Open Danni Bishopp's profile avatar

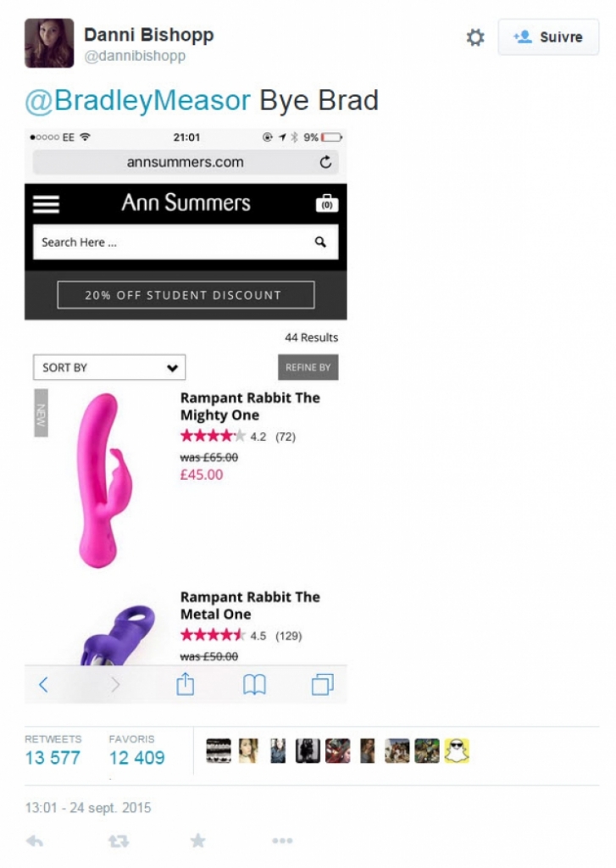click(49, 43)
